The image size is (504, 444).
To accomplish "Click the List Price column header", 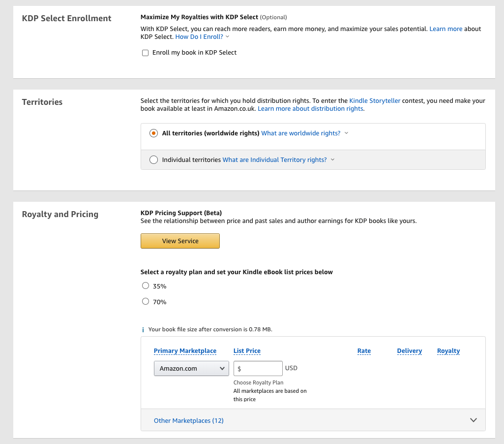I will tap(247, 351).
